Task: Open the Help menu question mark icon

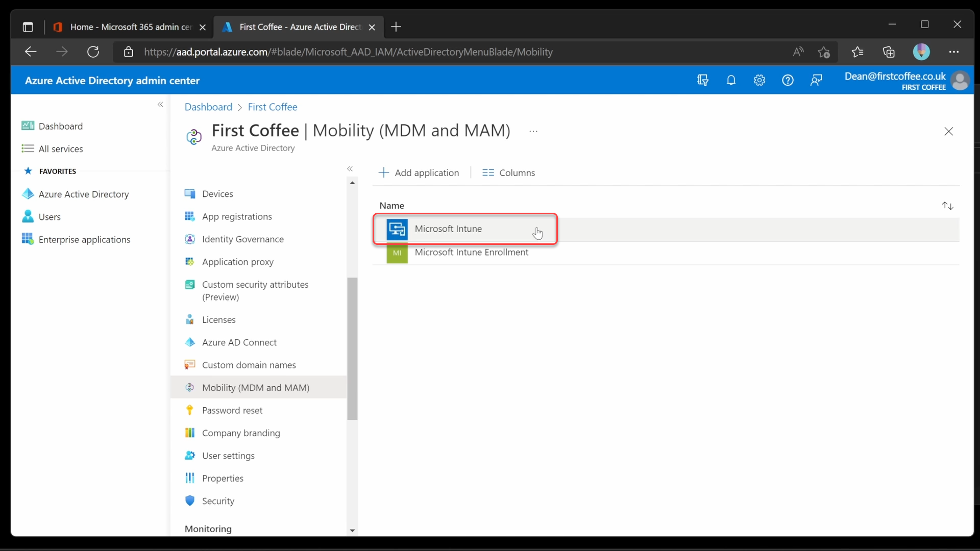Action: [788, 80]
